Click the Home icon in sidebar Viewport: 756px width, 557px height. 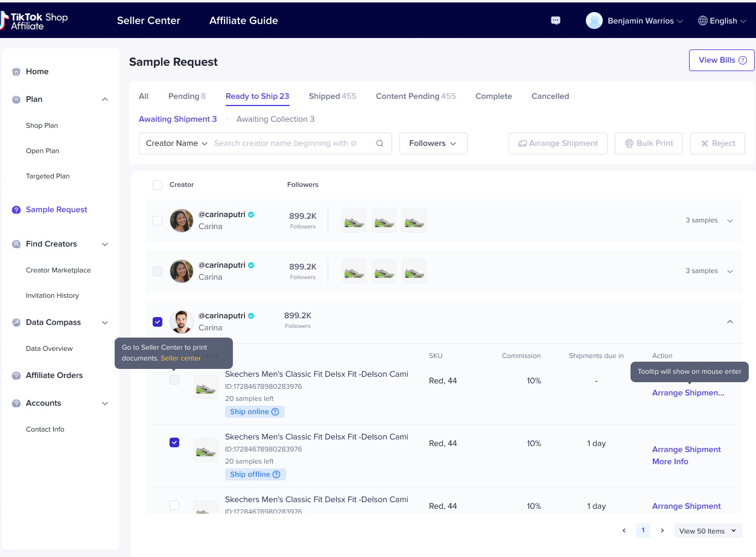click(16, 72)
